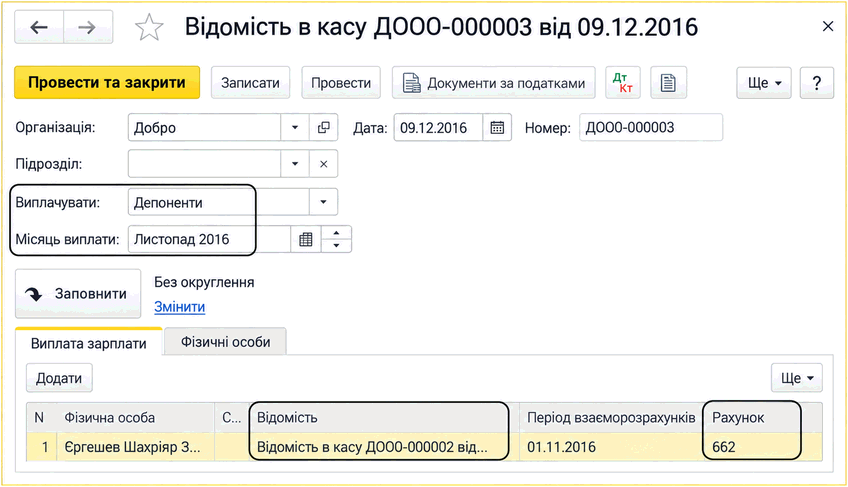Open Документи за податками
Image resolution: width=848 pixels, height=487 pixels.
click(x=494, y=83)
